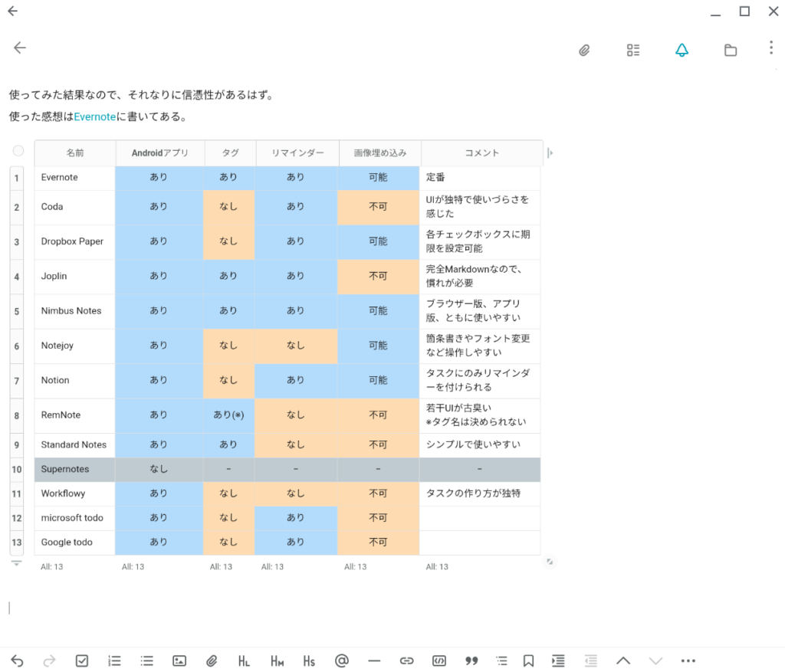This screenshot has height=672, width=785.
Task: Click the add-row handle below row 13
Action: pos(17,563)
